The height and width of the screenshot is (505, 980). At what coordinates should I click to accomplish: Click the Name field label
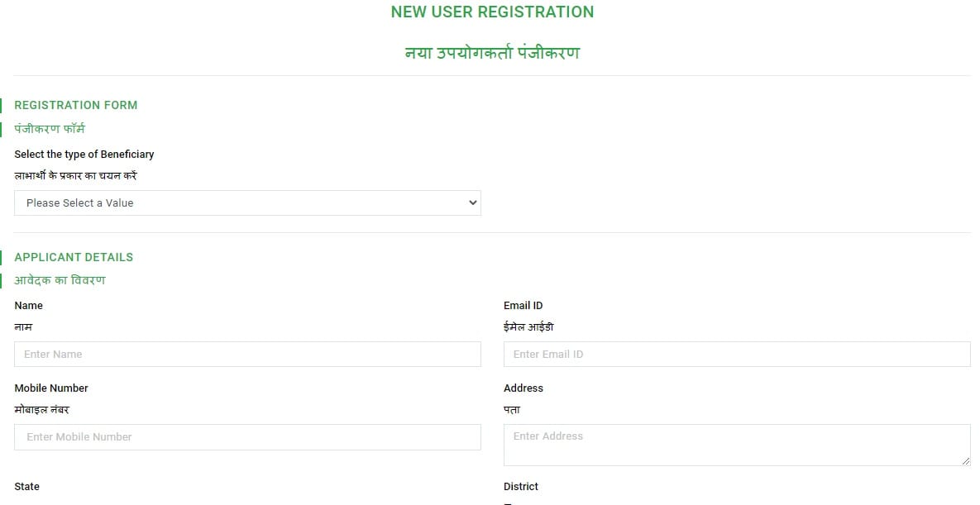click(29, 305)
